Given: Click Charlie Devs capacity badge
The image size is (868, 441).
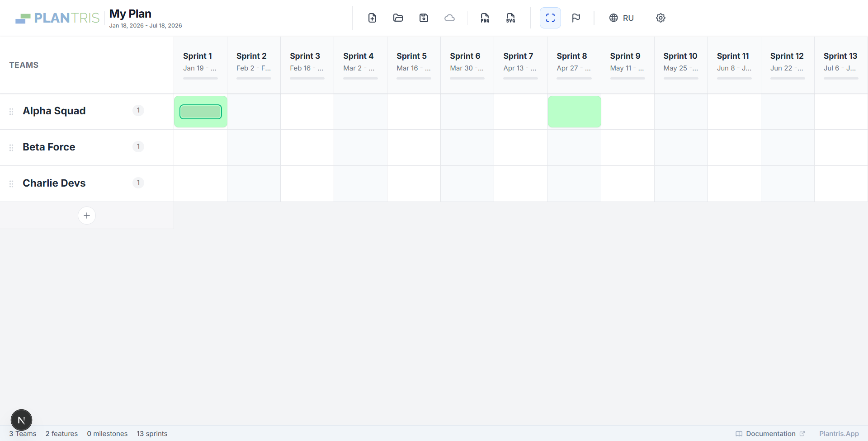Looking at the screenshot, I should pos(138,183).
